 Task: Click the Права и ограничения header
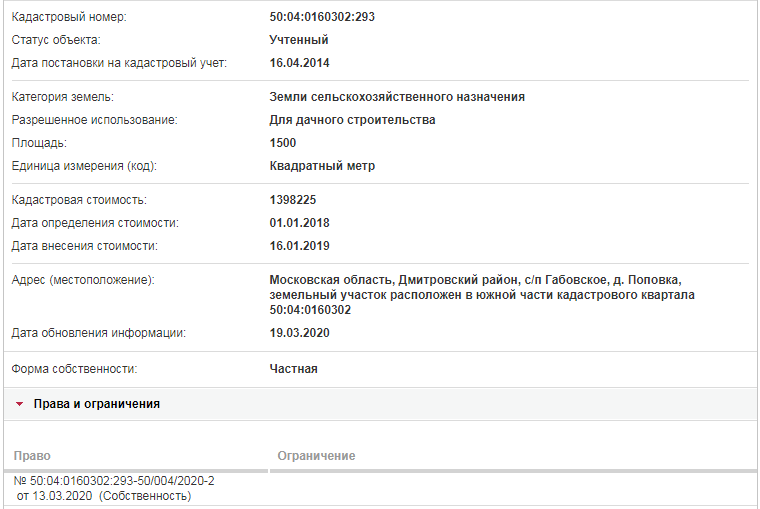[x=96, y=404]
